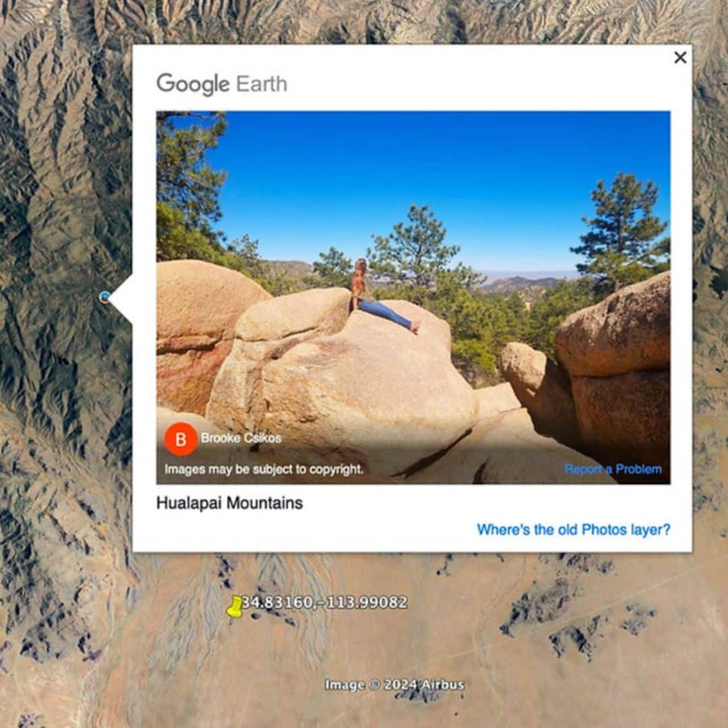Click the Report a Problem link

[x=613, y=469]
